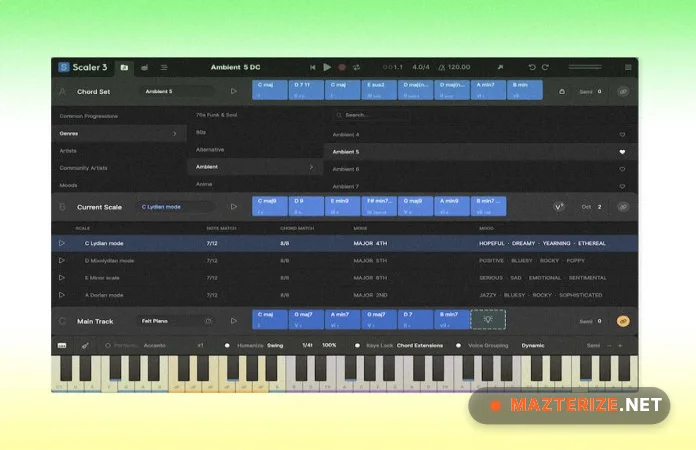The image size is (696, 450).
Task: Favorite Ambient 4 with its heart icon
Action: pos(622,134)
